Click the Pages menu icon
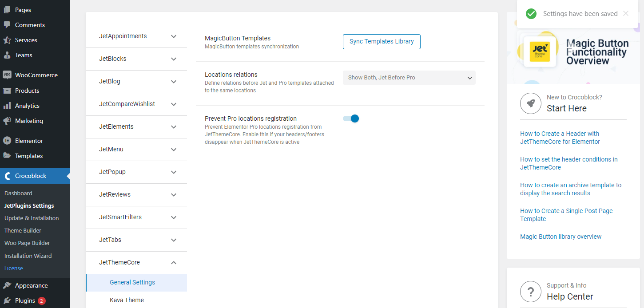The height and width of the screenshot is (308, 644). click(x=7, y=10)
